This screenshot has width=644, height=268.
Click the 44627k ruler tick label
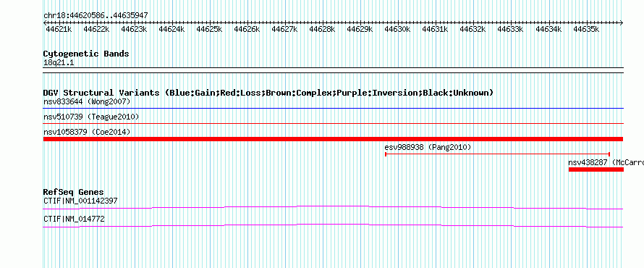284,30
